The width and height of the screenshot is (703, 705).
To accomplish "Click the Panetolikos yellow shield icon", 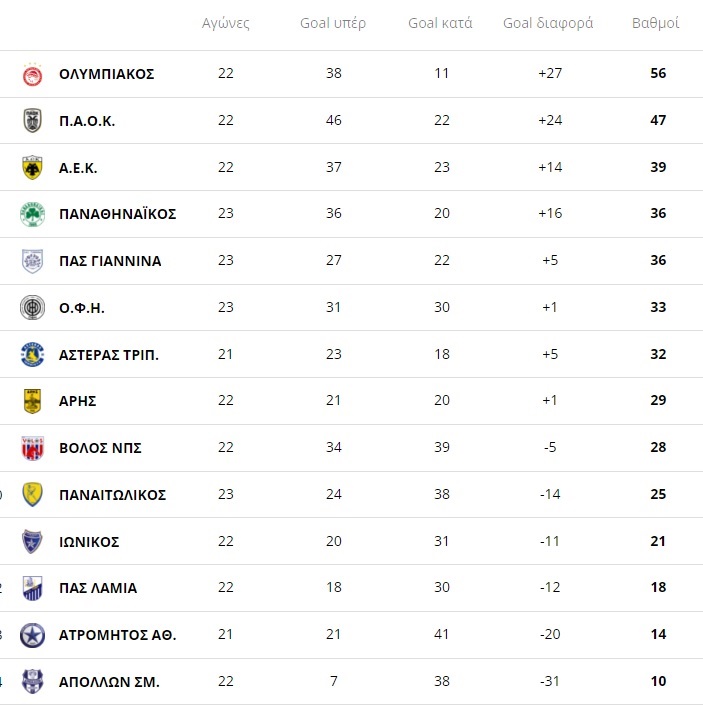I will 32,494.
